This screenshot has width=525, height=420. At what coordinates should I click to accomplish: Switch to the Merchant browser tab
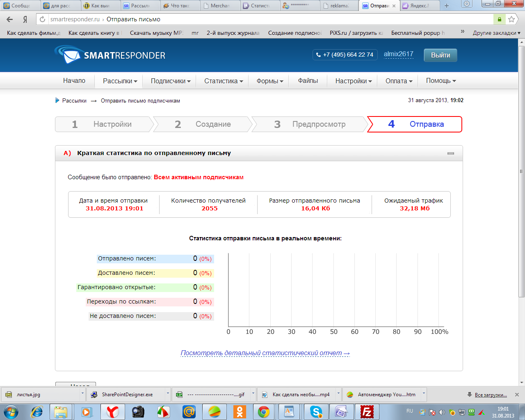tap(220, 6)
